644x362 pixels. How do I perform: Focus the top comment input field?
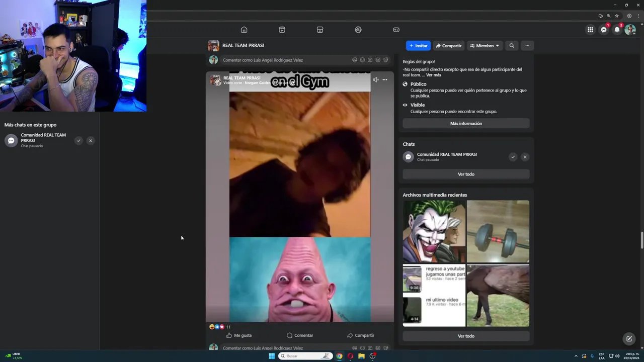click(305, 60)
